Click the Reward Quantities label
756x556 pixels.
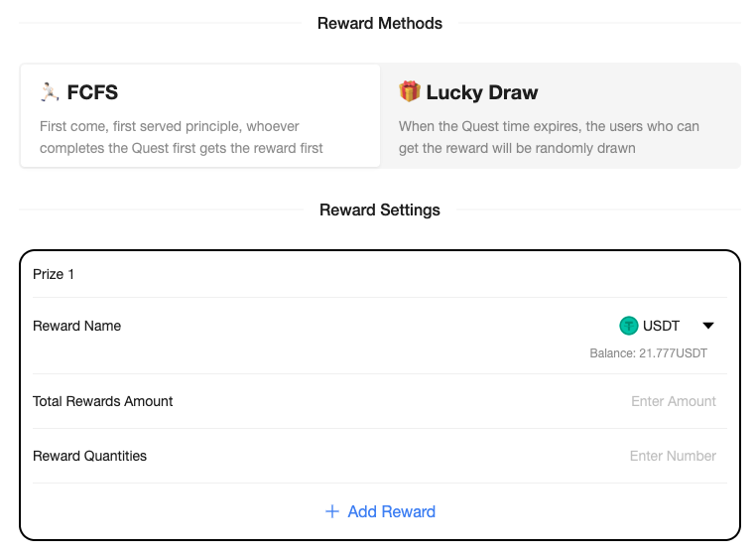pyautogui.click(x=89, y=456)
